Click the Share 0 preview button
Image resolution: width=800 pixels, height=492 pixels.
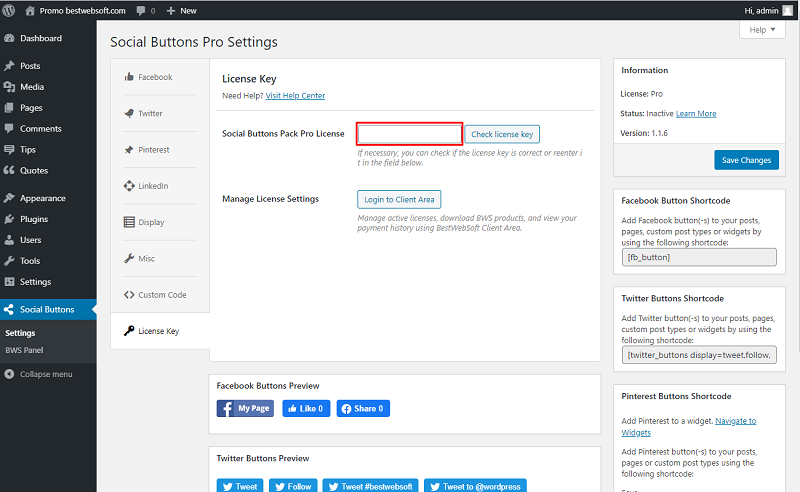click(363, 408)
